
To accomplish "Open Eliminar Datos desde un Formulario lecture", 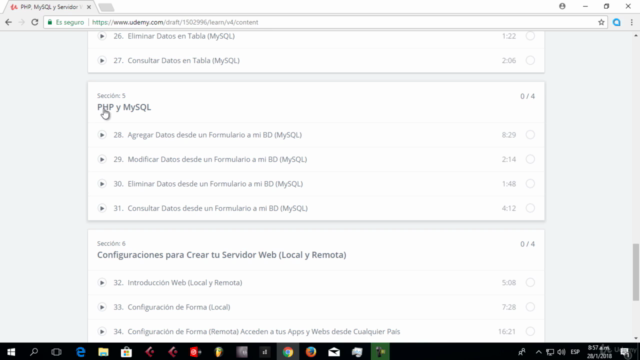I will [x=215, y=184].
